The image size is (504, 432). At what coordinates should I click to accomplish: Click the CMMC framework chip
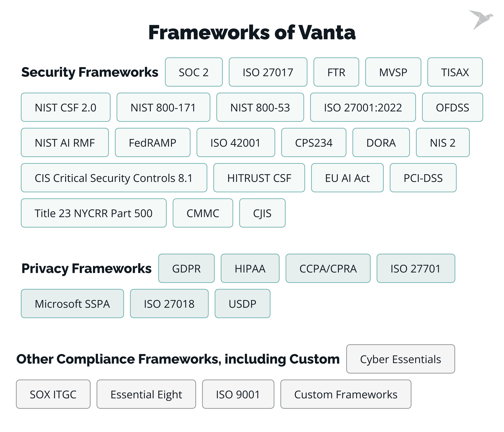(x=203, y=213)
